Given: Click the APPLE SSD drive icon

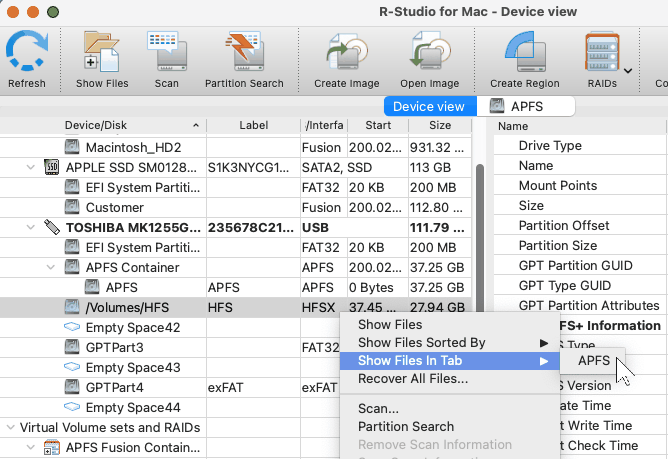Looking at the screenshot, I should pyautogui.click(x=52, y=167).
